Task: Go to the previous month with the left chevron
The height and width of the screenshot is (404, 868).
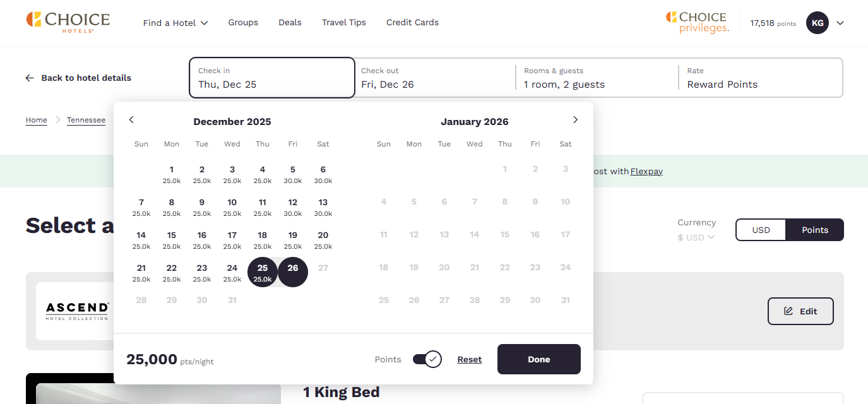Action: point(131,119)
